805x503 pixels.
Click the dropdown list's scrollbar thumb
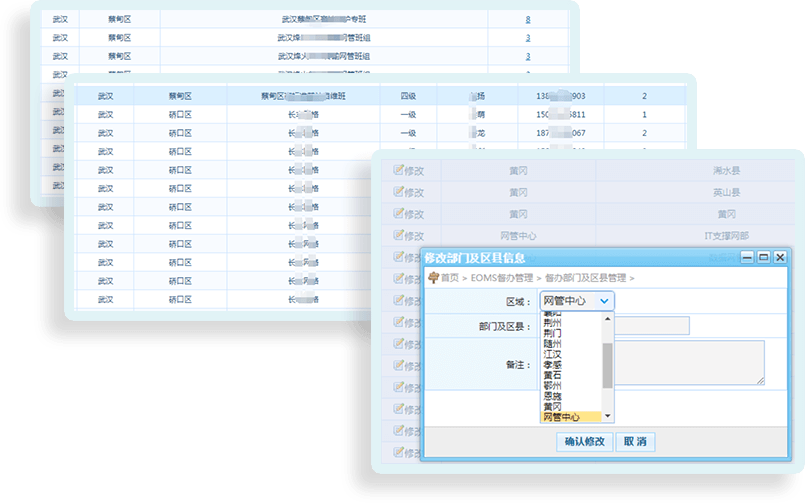(x=608, y=365)
